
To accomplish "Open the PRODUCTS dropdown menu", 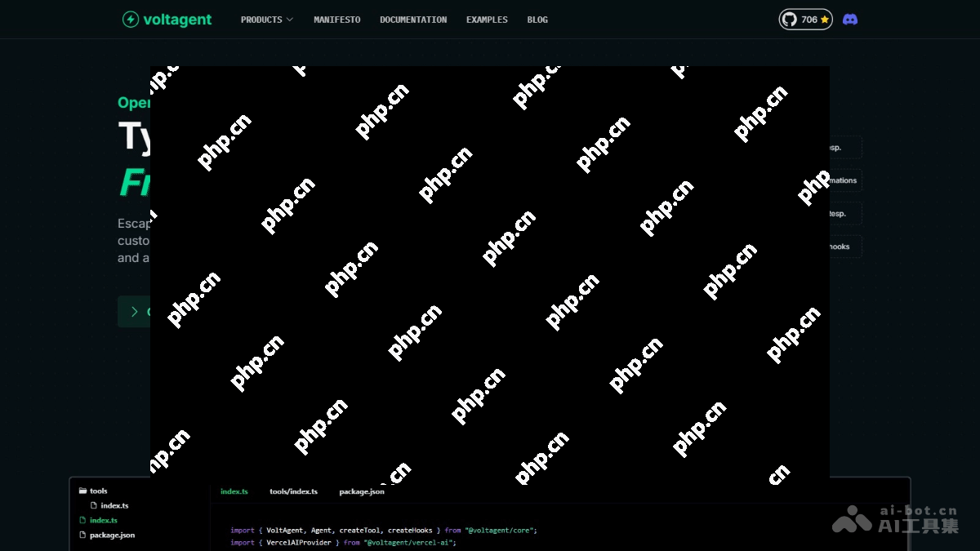I will [266, 19].
